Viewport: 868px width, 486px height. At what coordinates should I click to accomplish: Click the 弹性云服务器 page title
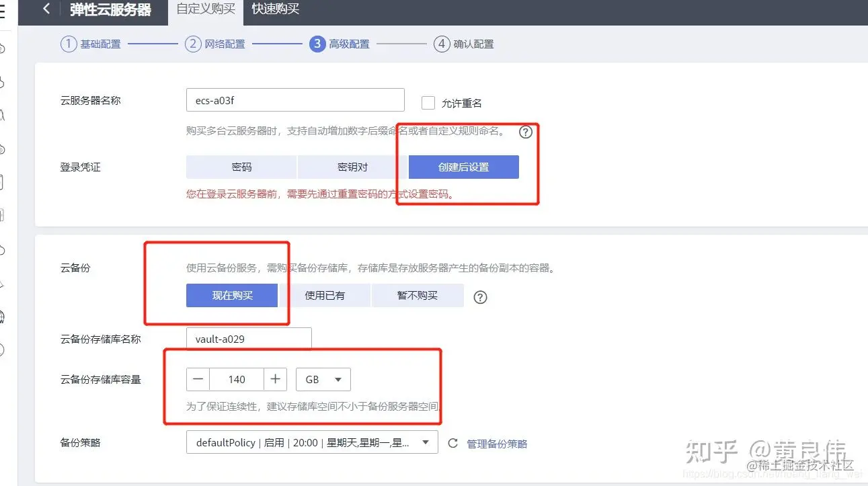[111, 10]
